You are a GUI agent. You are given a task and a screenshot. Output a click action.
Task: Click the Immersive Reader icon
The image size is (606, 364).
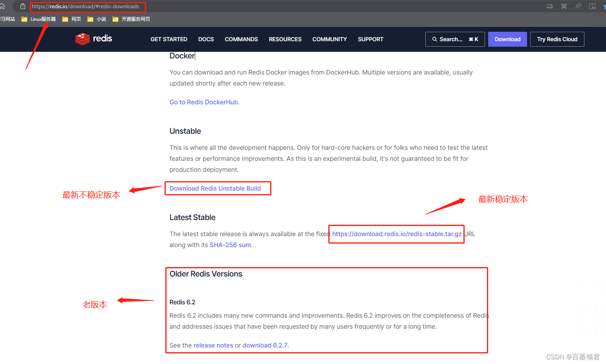point(592,6)
